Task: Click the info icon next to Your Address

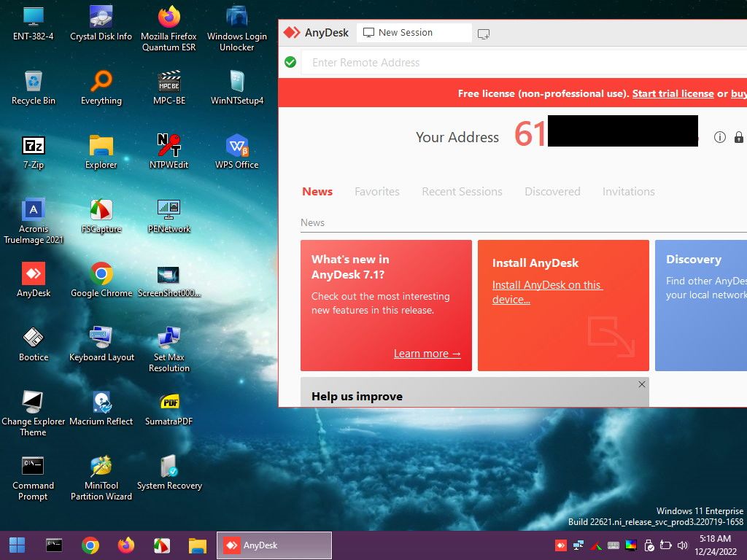Action: point(719,137)
